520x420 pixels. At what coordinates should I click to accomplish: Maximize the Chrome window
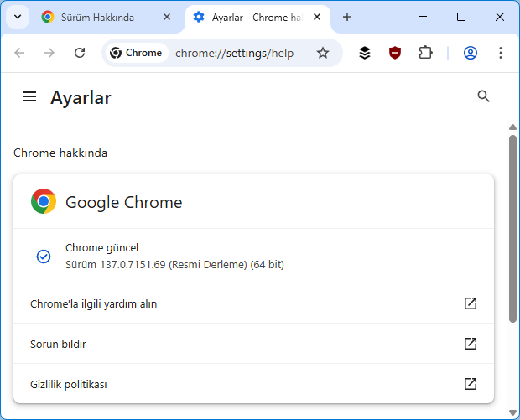tap(461, 17)
